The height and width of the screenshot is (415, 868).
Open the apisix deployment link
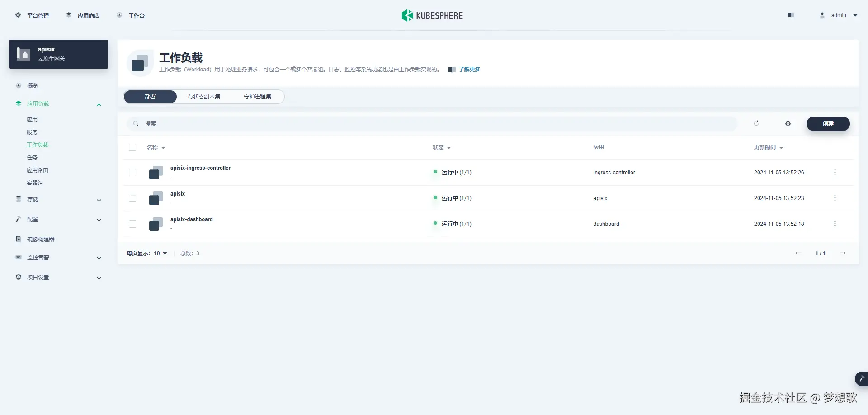pyautogui.click(x=178, y=194)
